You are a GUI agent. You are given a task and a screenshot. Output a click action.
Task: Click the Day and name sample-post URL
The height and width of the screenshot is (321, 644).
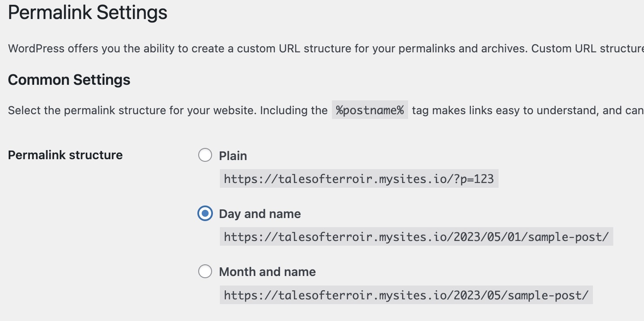(x=416, y=237)
